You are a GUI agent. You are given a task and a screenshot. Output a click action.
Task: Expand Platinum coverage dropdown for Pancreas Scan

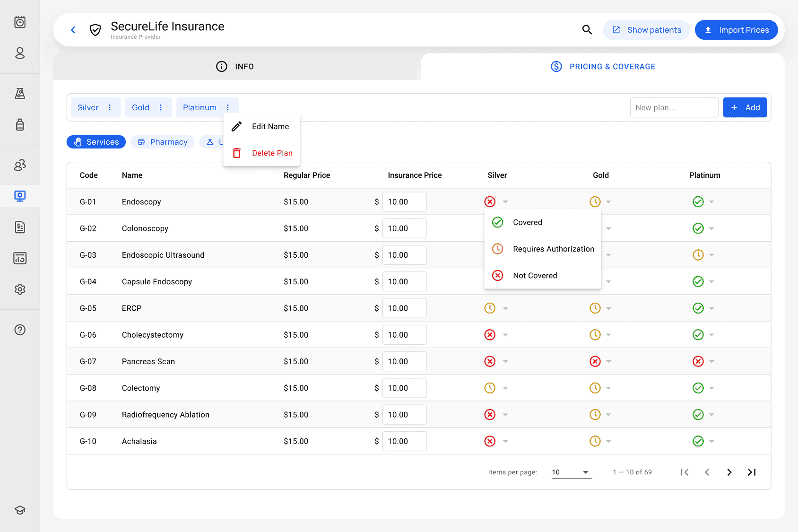coord(711,361)
